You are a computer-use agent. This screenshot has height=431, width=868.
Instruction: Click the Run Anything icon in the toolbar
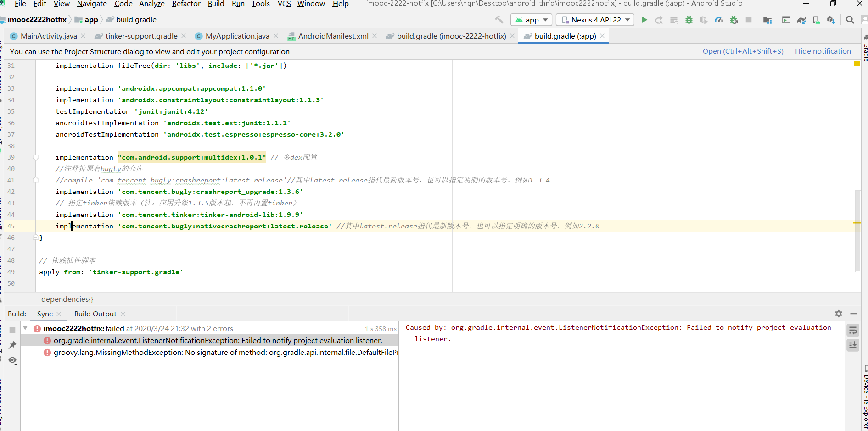786,20
